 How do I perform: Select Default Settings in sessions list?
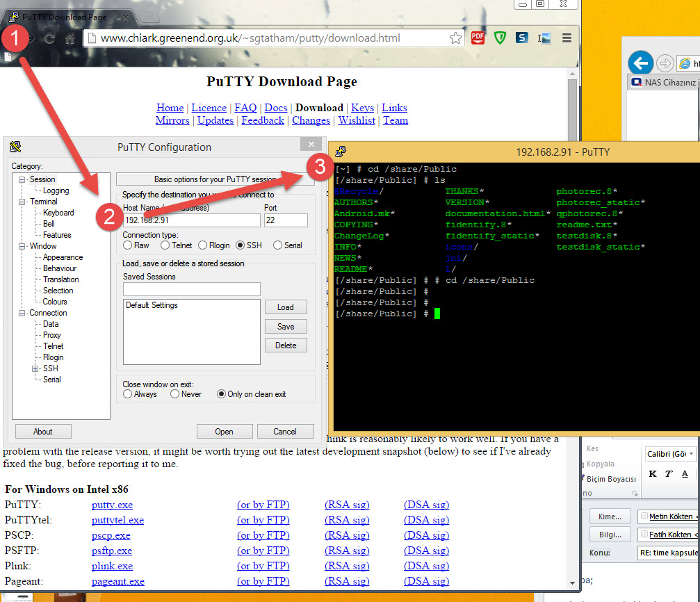click(152, 305)
